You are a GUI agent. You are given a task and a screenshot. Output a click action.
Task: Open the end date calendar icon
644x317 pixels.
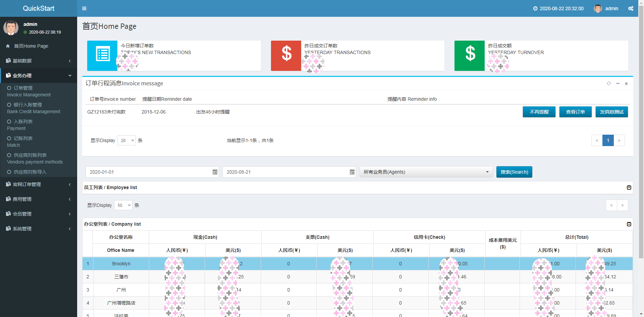pos(352,172)
